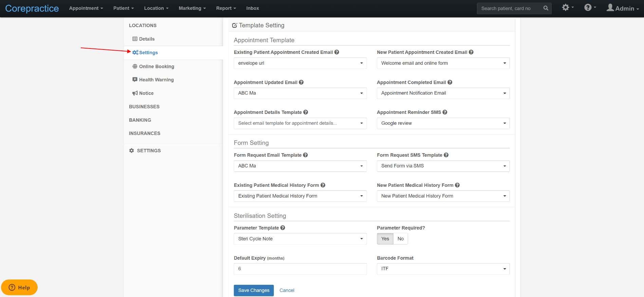The height and width of the screenshot is (297, 644).
Task: Show help for Appointment Completed Email
Action: coord(450,82)
